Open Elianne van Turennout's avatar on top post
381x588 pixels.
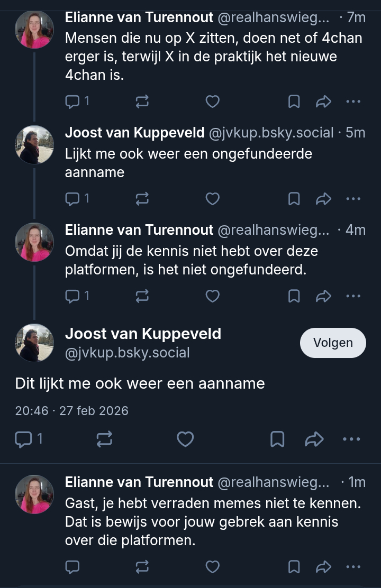point(34,30)
